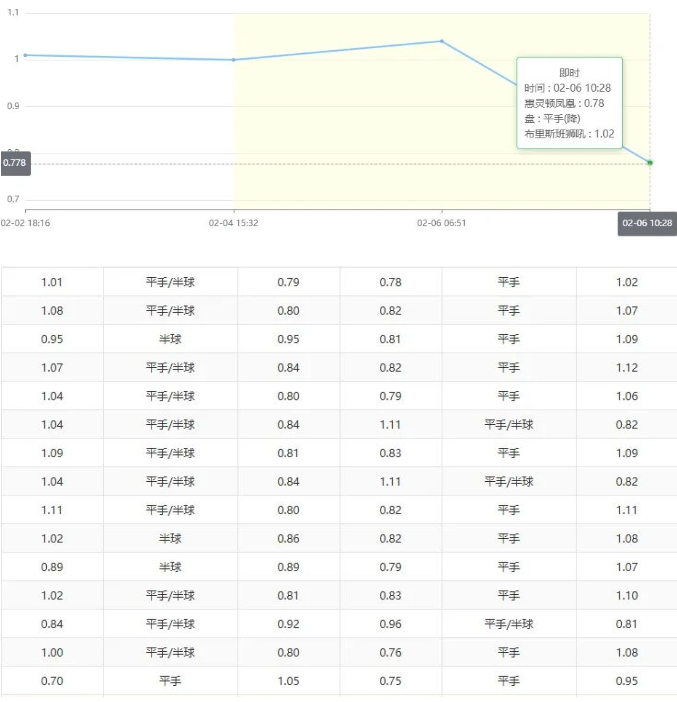Click the 02-04 15:32 x-axis label

coord(233,223)
